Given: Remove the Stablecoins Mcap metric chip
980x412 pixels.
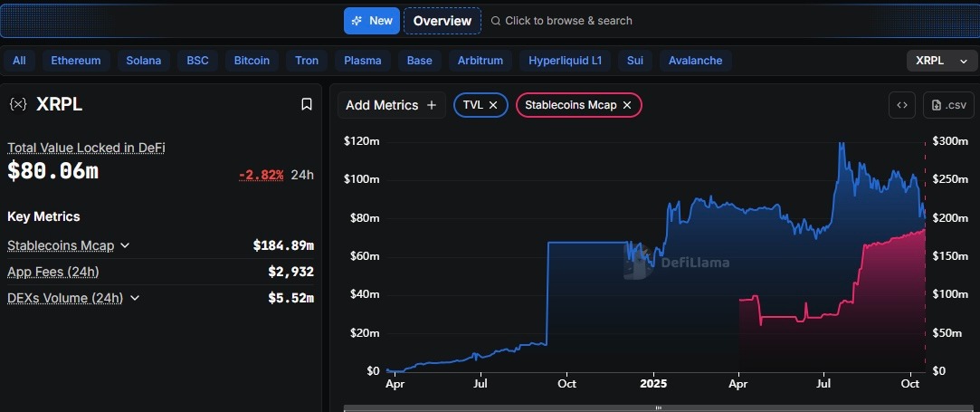Looking at the screenshot, I should 627,105.
